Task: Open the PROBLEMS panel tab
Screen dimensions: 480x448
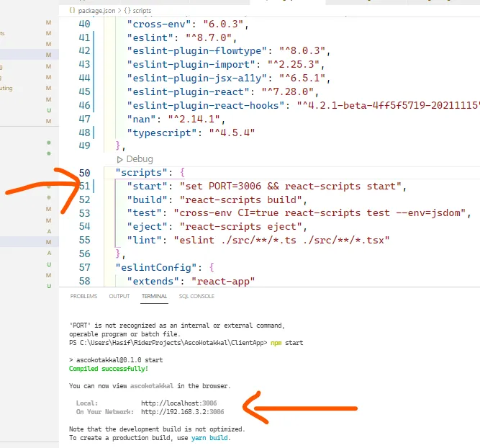Action: click(83, 296)
